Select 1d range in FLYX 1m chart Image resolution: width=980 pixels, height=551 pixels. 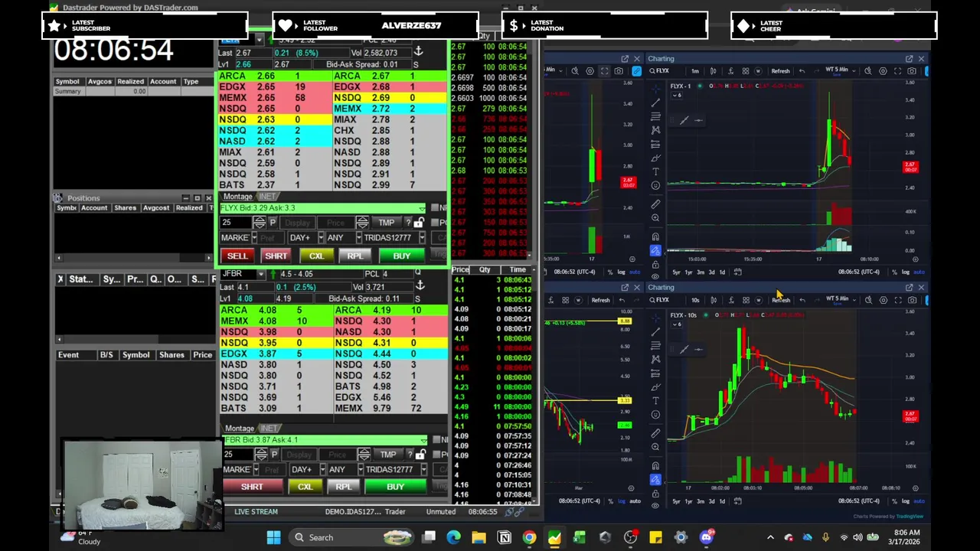(722, 272)
